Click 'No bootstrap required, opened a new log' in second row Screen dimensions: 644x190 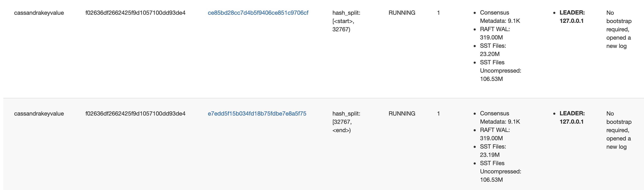click(x=619, y=130)
